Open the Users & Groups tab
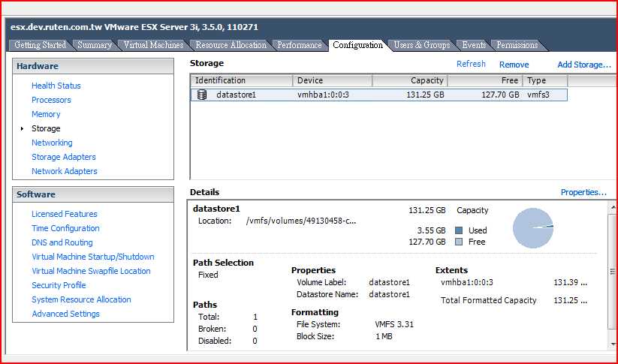This screenshot has width=618, height=364. pyautogui.click(x=422, y=45)
